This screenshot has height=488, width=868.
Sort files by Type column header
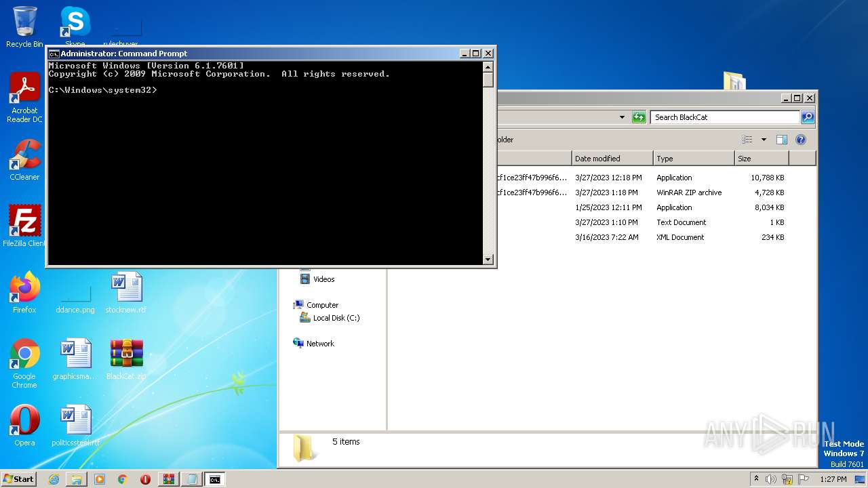pyautogui.click(x=693, y=159)
